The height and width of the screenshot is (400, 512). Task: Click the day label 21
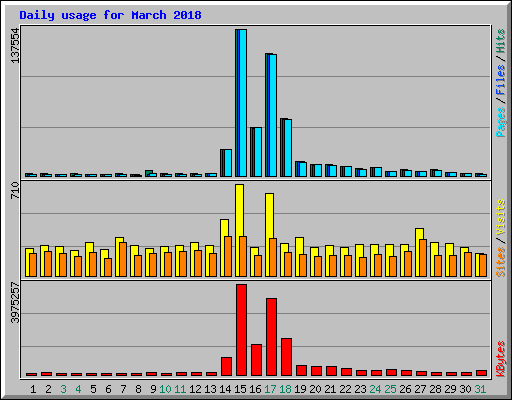click(330, 389)
